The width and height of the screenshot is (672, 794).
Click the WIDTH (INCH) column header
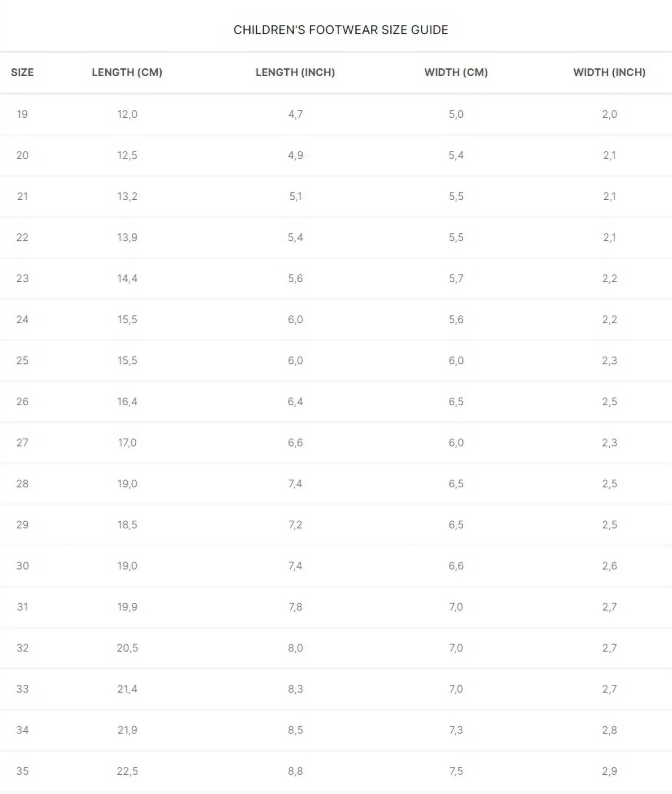(609, 72)
